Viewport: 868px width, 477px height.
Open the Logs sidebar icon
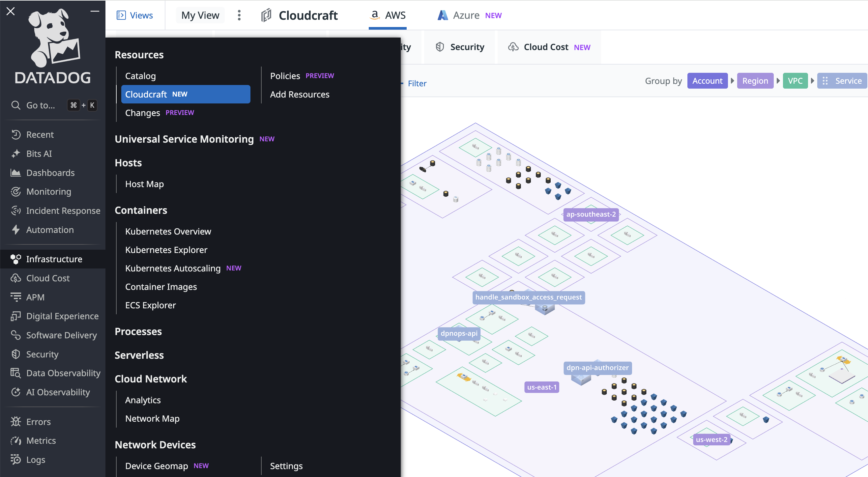15,460
